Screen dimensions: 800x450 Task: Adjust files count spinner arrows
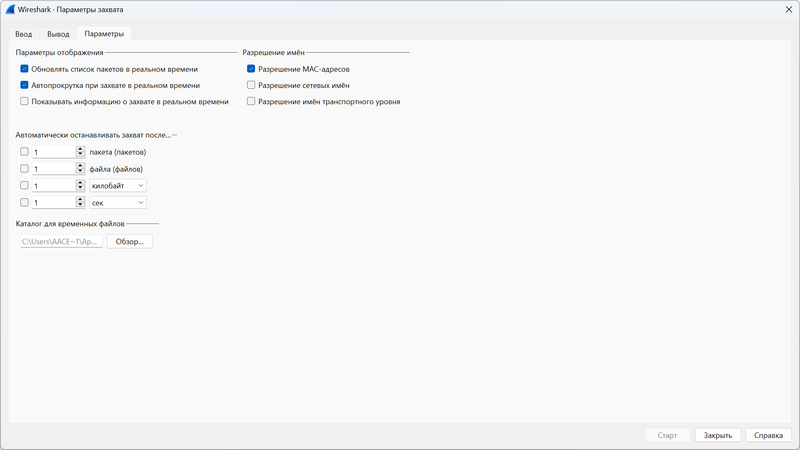[80, 169]
